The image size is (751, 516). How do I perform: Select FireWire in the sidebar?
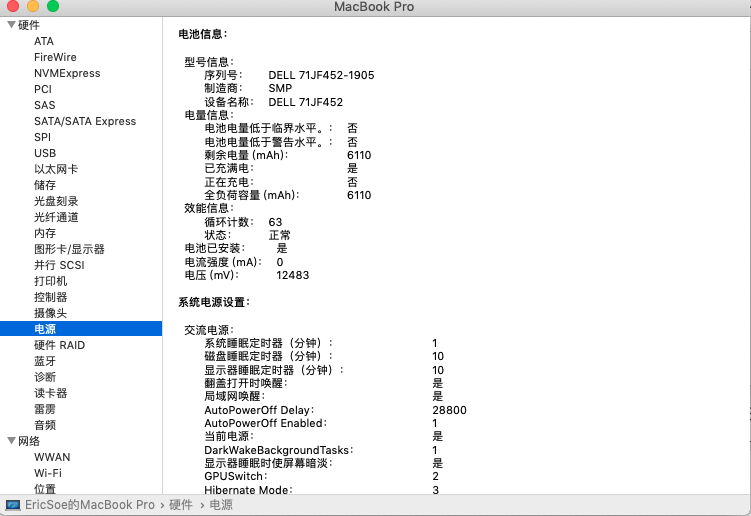click(x=55, y=57)
